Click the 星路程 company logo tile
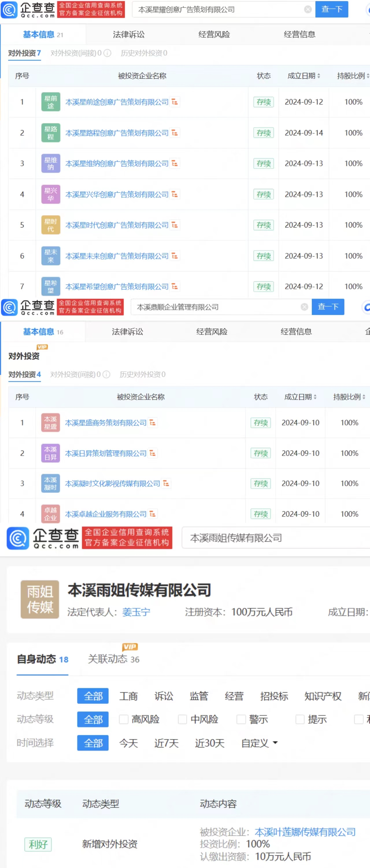370x868 pixels. click(x=51, y=133)
